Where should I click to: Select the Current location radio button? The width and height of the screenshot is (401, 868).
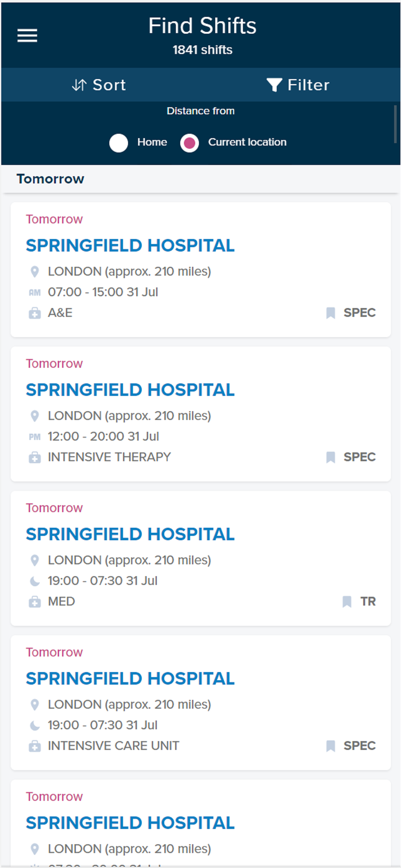tap(190, 143)
